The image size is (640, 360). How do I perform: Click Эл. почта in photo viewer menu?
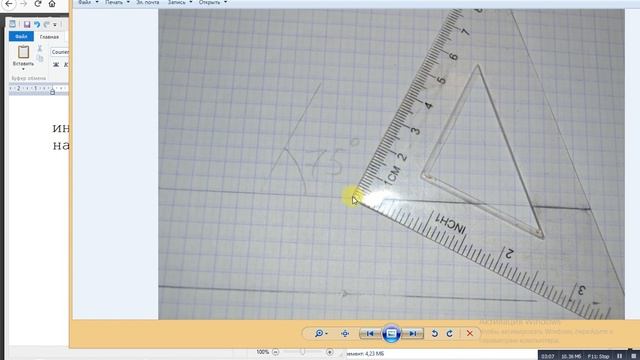148,2
